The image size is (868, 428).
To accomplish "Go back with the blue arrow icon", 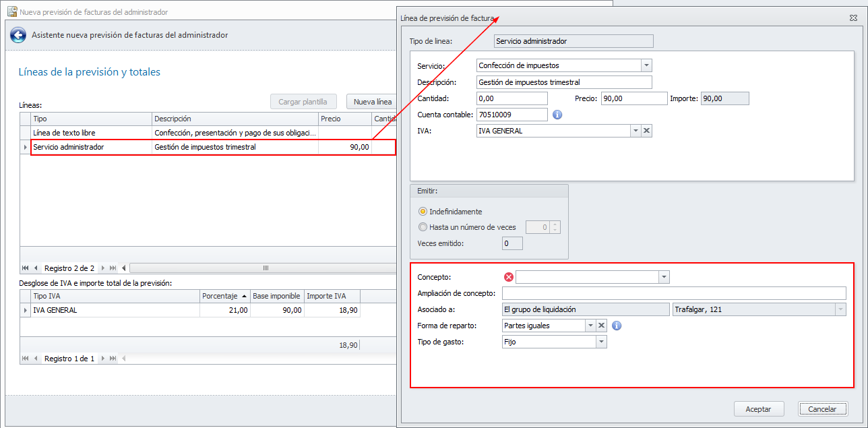I will tap(18, 35).
